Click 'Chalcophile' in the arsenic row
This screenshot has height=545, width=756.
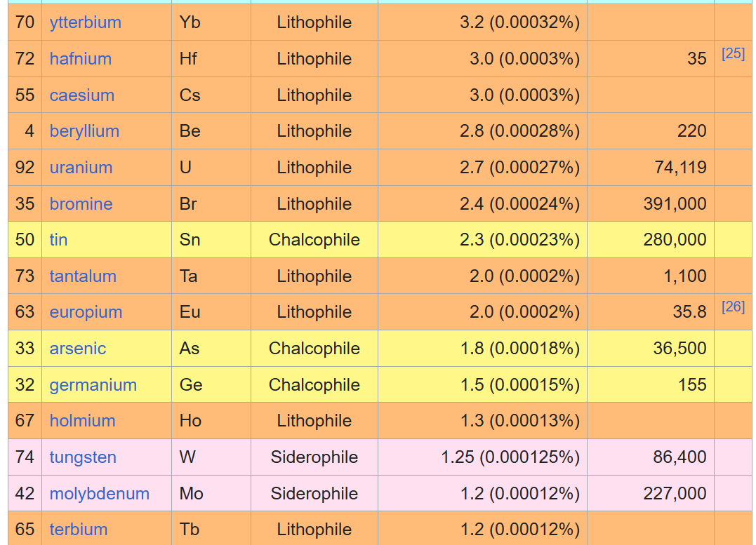point(314,349)
